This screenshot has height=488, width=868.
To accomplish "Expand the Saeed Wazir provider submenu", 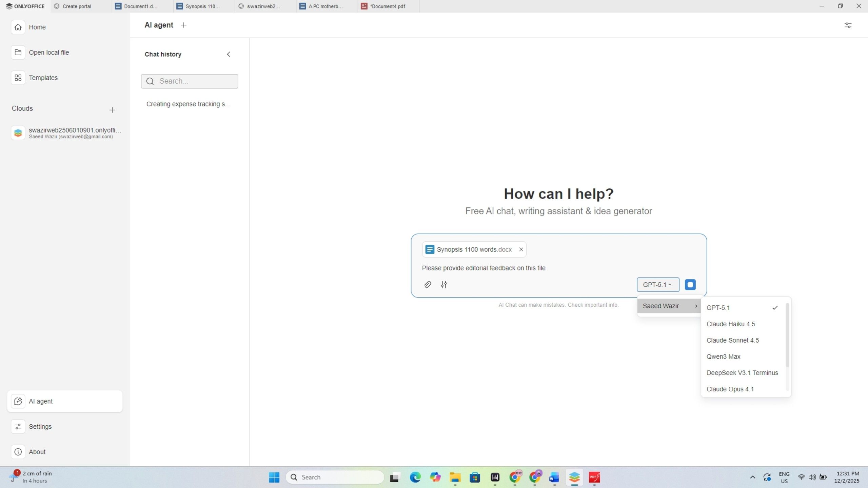I will pos(669,306).
